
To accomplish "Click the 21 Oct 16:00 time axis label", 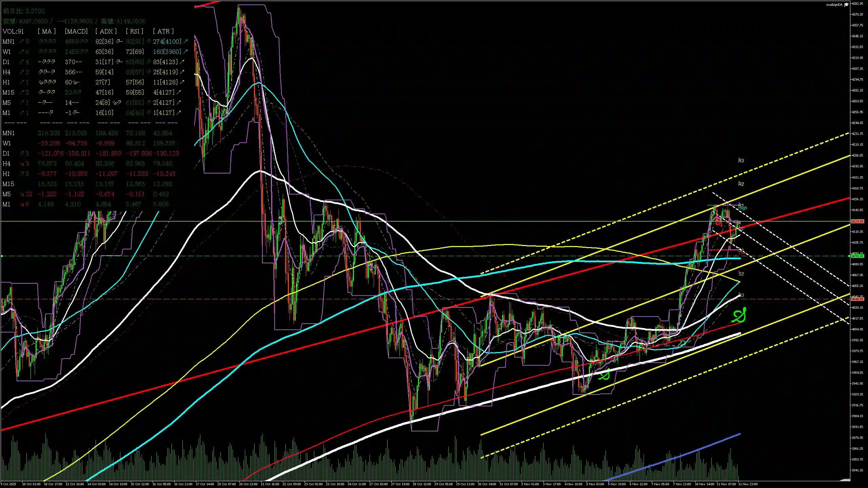I will (270, 484).
